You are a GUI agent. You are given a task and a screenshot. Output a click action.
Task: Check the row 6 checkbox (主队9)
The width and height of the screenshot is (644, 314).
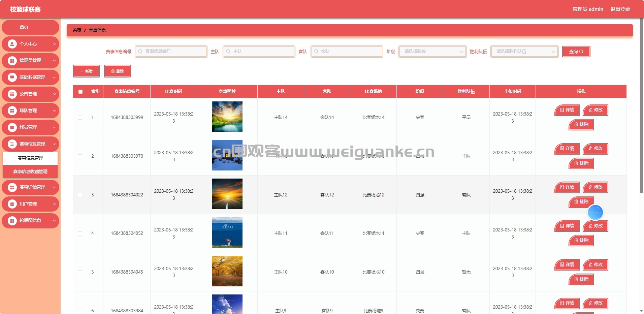[x=80, y=311]
